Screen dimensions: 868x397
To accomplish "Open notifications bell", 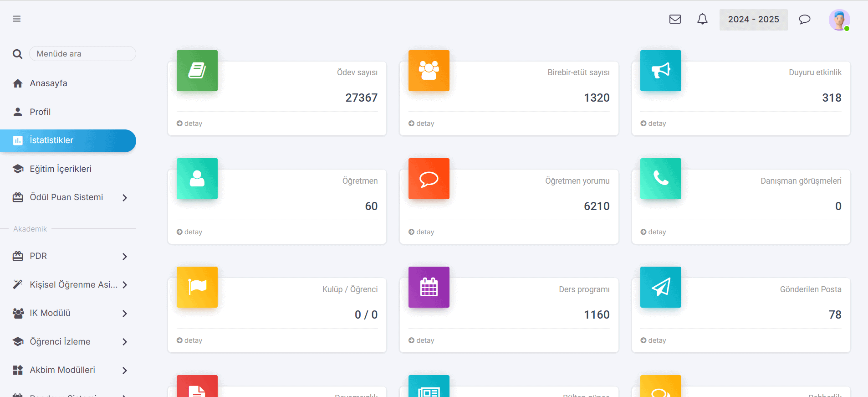I will click(702, 19).
